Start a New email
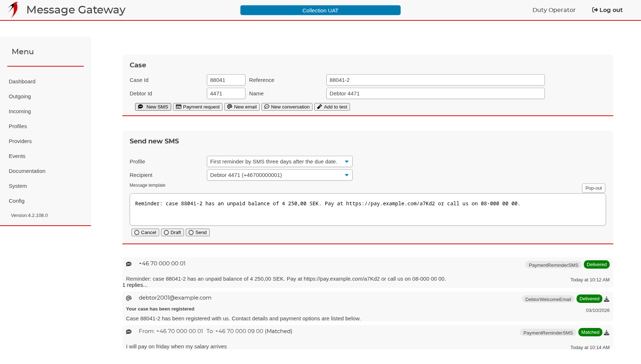The image size is (641, 364). coord(242,107)
